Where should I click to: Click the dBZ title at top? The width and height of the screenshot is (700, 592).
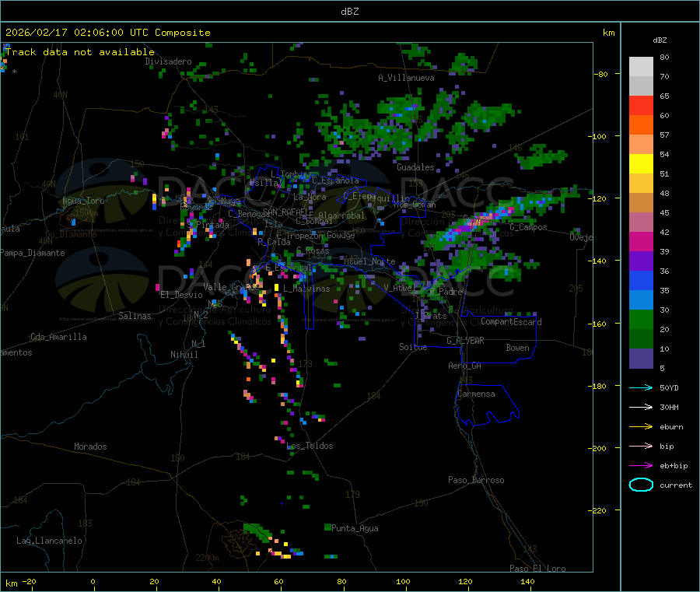point(349,12)
